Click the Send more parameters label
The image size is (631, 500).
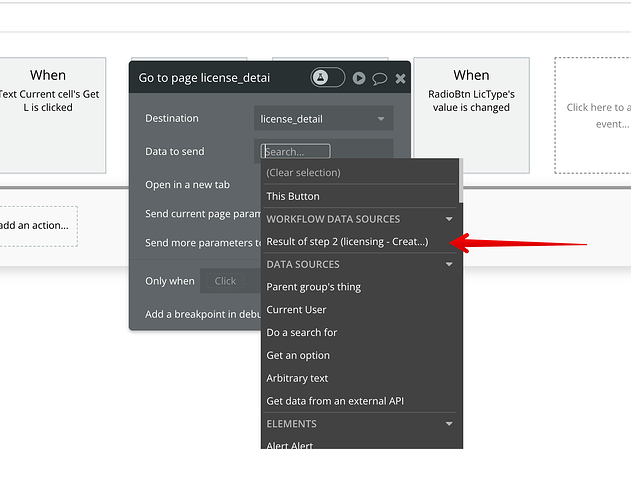[x=203, y=243]
